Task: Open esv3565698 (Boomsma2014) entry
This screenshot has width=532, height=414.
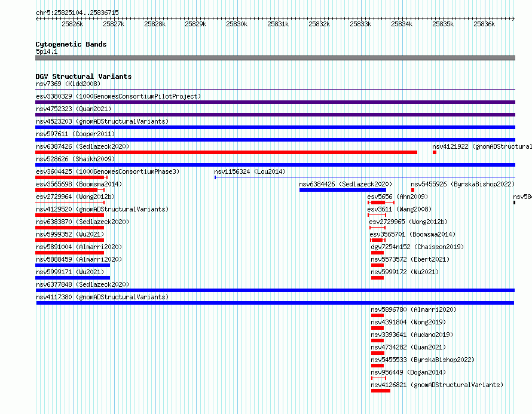Action: pyautogui.click(x=79, y=184)
